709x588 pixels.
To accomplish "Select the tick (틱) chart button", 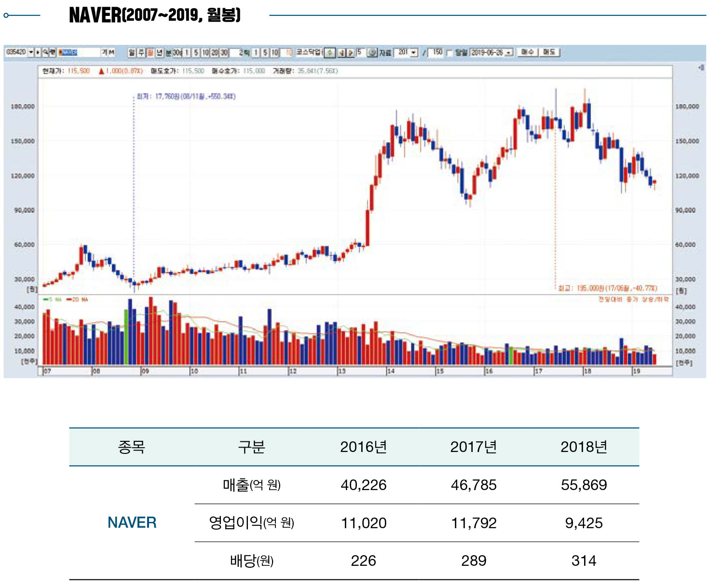I will click(247, 53).
